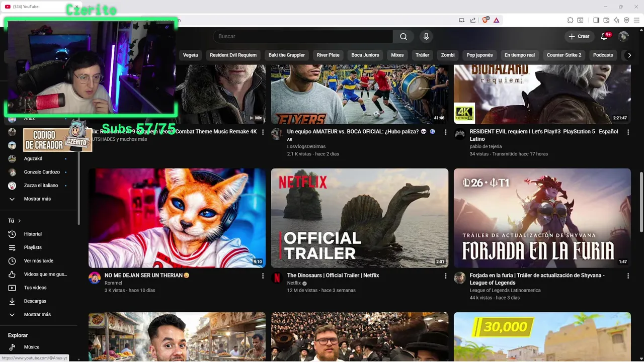Play the Shyvana Forjada en la furia thumbnail

coord(542,218)
